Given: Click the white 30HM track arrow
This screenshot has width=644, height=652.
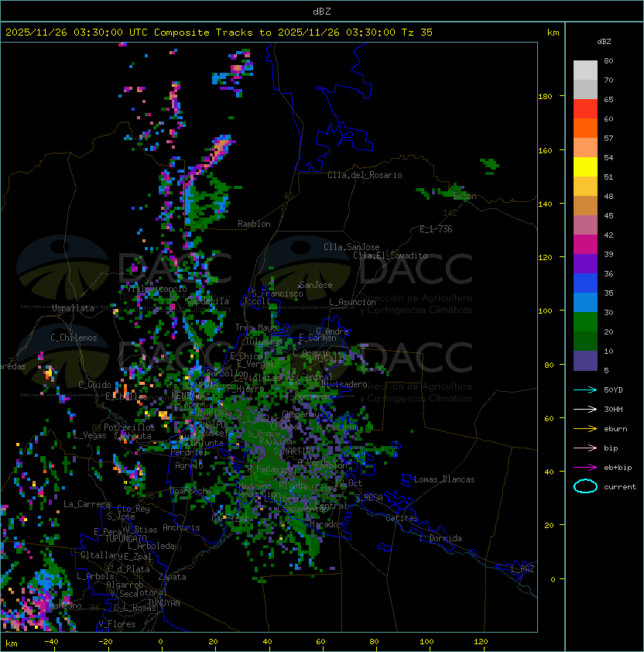Looking at the screenshot, I should pos(585,409).
